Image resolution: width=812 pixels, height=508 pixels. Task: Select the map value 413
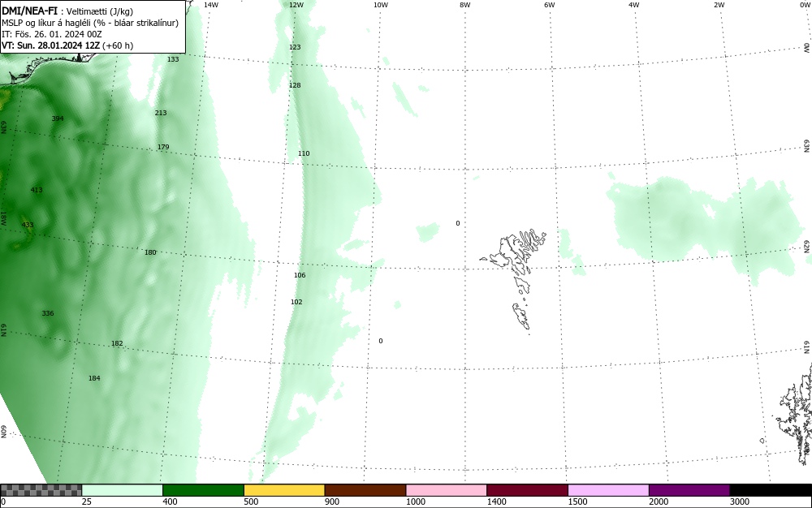(x=37, y=190)
